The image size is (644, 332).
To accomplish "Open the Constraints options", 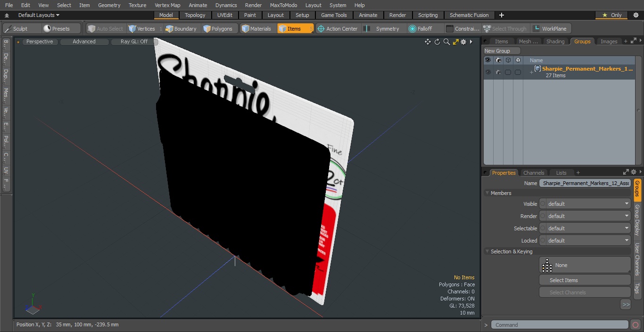I will coord(462,29).
